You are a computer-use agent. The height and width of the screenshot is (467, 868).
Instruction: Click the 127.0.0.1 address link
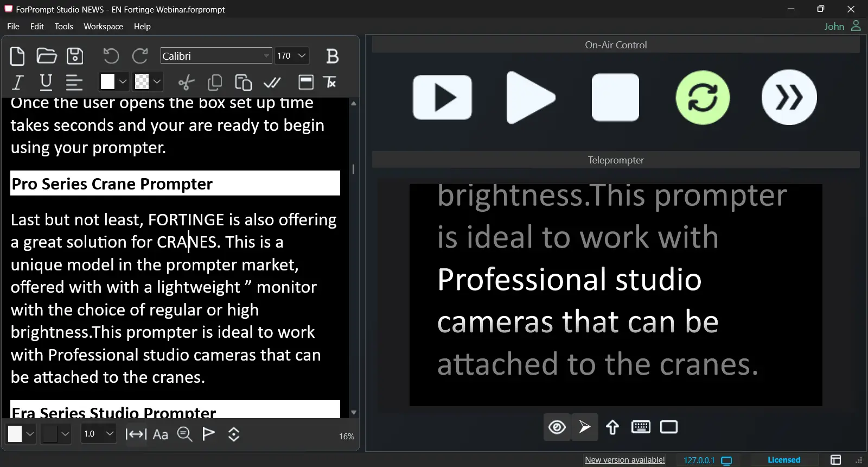click(x=699, y=460)
